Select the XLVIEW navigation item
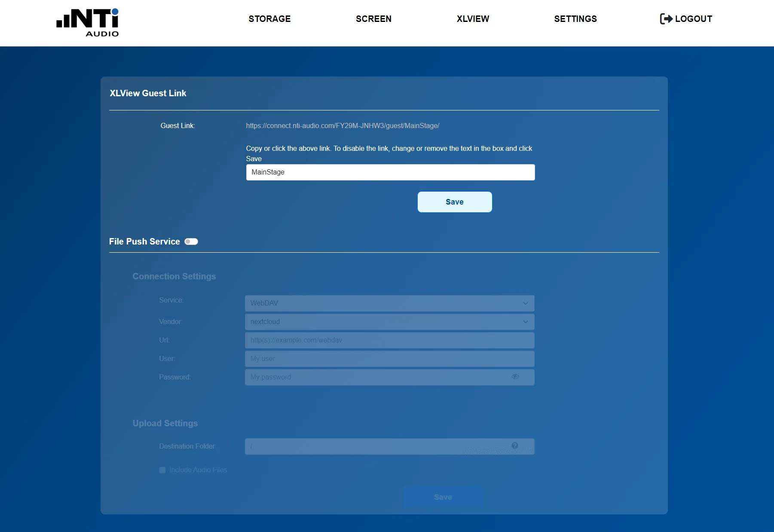Screen dimensions: 774x532 [x=473, y=19]
